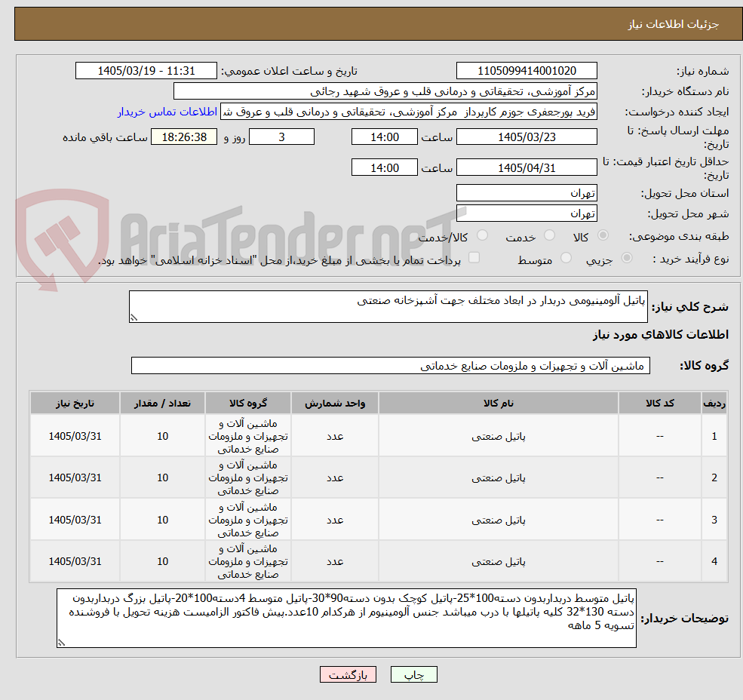Click the delivery province field تهران

click(x=527, y=193)
